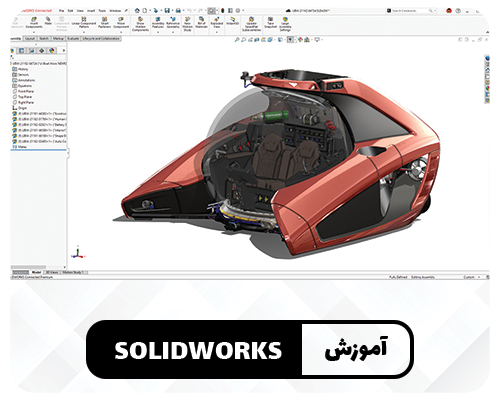Screen dimensions: 500x400
Task: Select the Mate tool in ribbon
Action: tap(48, 21)
